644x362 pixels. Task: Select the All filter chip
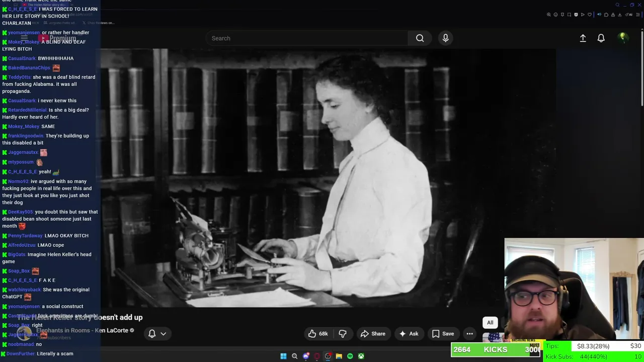coord(490,323)
